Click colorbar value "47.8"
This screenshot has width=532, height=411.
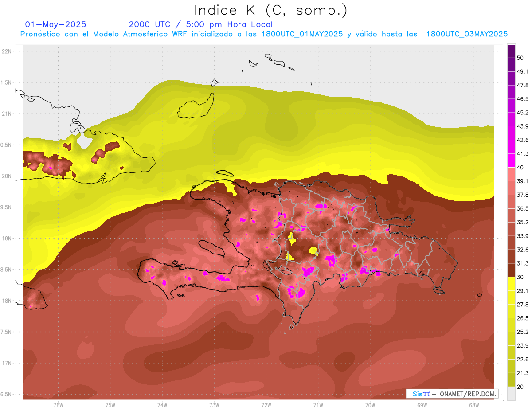(x=522, y=85)
